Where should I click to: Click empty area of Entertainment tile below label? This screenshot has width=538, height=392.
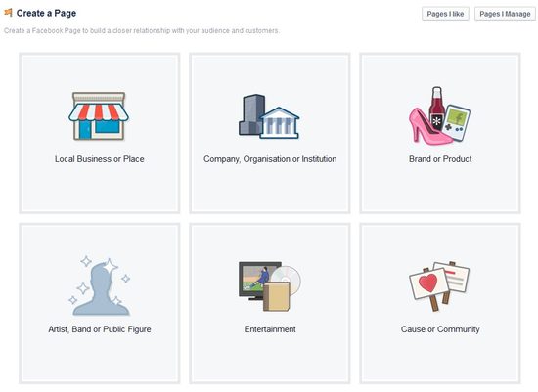270,359
